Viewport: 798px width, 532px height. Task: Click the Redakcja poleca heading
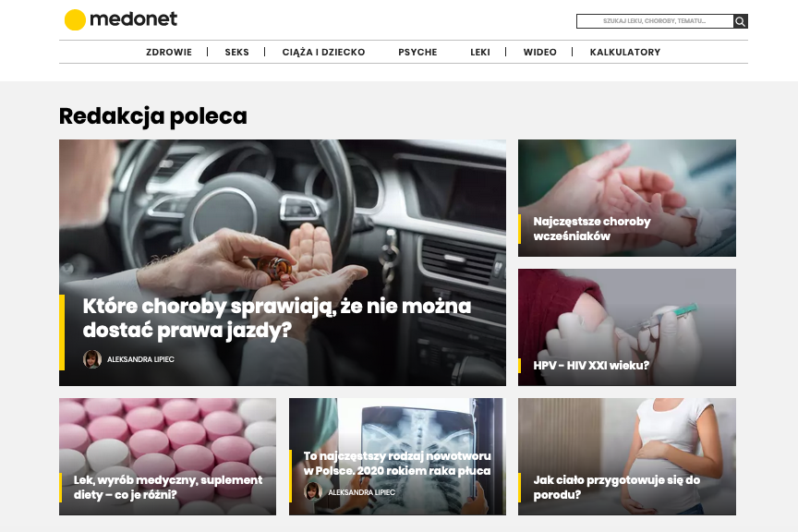click(153, 116)
